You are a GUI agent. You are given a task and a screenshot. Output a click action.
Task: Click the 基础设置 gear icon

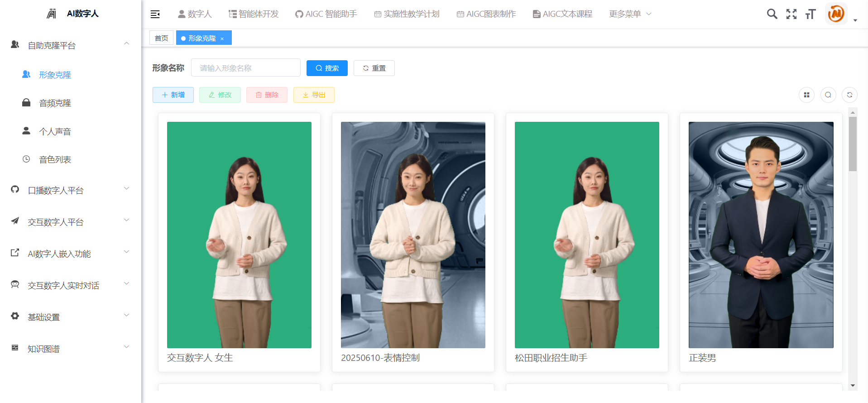(15, 316)
